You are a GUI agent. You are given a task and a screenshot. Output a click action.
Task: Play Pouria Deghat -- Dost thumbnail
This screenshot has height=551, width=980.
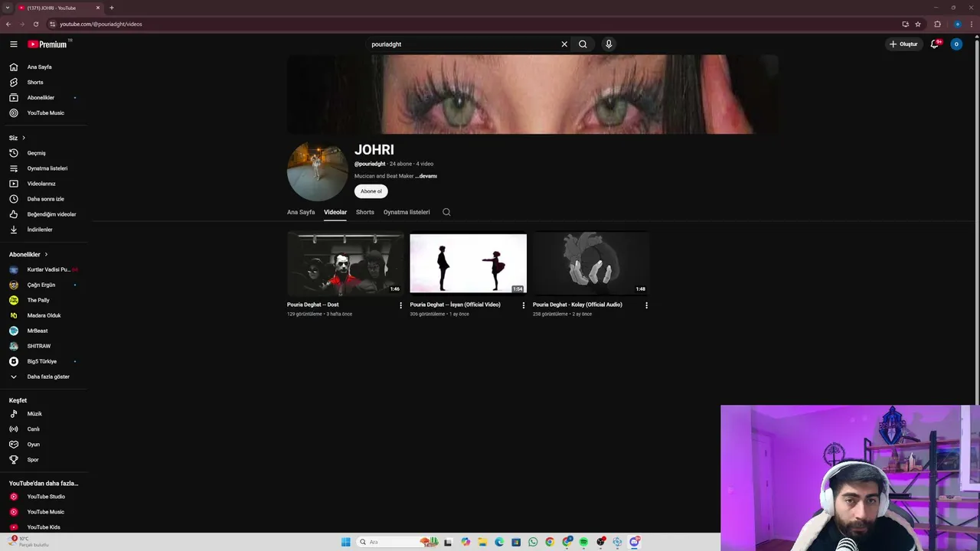coord(345,263)
